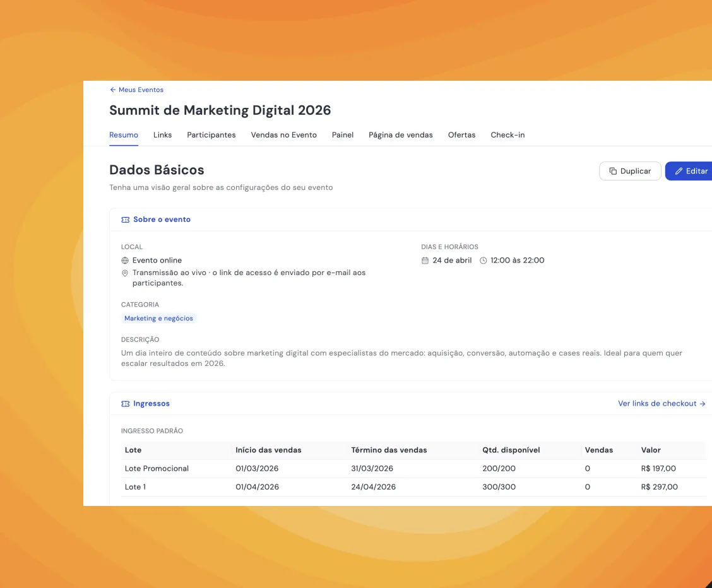Click the arrow after Ver links de checkout

coord(703,404)
